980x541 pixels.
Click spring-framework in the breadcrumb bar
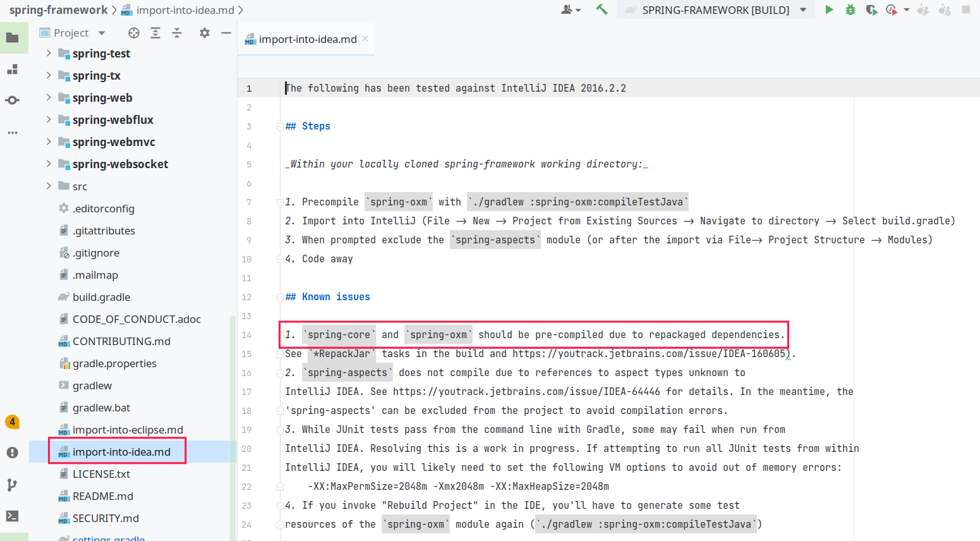click(58, 10)
